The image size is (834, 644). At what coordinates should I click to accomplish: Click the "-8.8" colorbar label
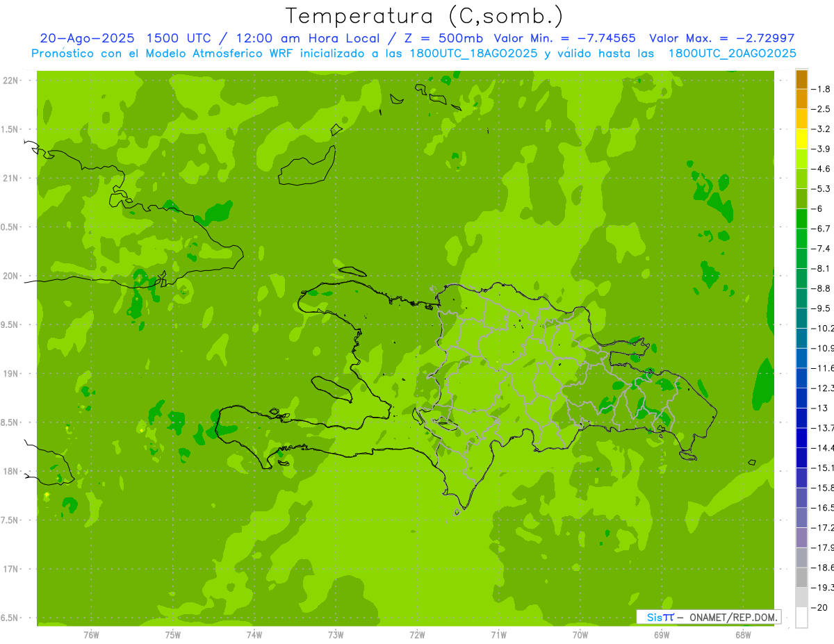point(821,288)
